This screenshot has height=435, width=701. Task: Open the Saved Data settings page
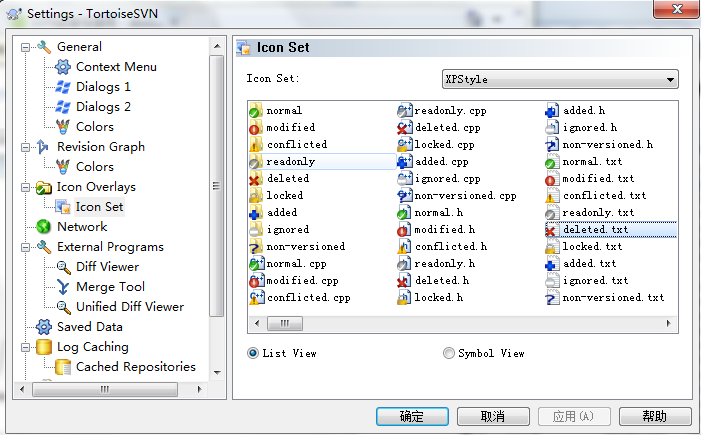[x=90, y=327]
